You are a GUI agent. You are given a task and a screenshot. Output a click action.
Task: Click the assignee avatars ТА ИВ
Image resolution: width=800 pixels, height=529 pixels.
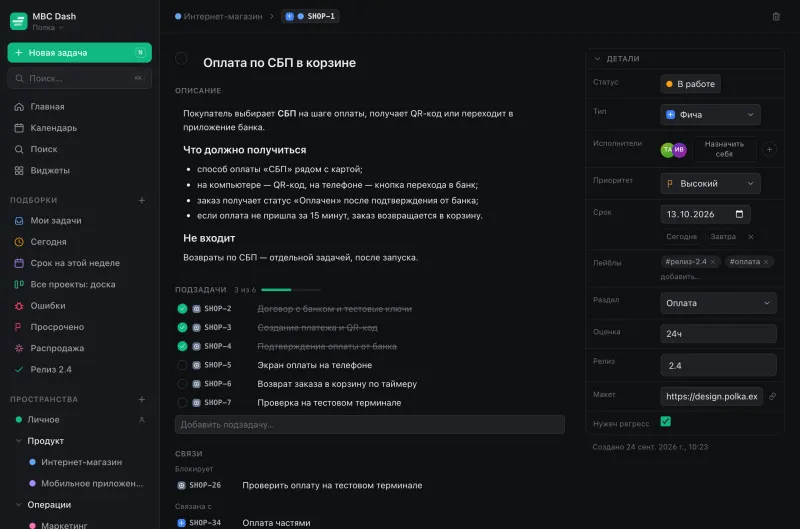click(x=673, y=149)
